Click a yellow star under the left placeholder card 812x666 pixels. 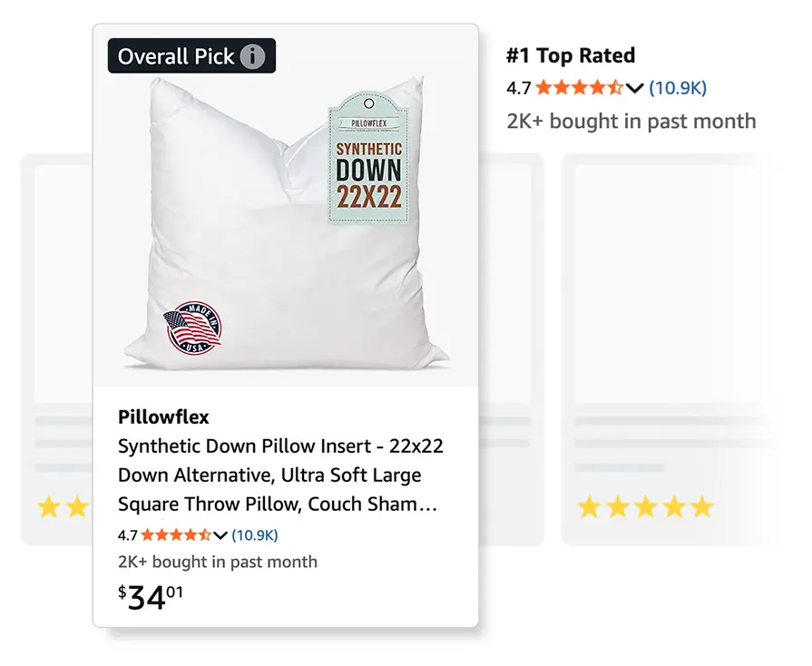(x=50, y=506)
